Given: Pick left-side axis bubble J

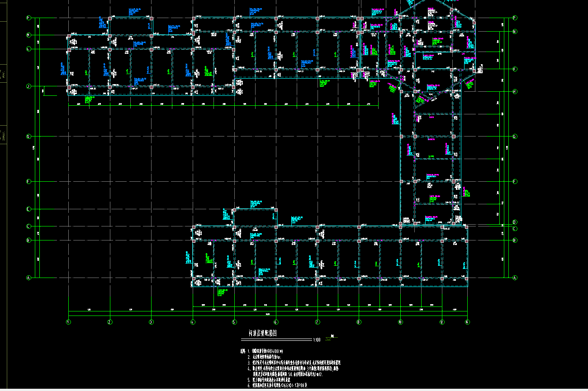Looking at the screenshot, I should [x=28, y=86].
